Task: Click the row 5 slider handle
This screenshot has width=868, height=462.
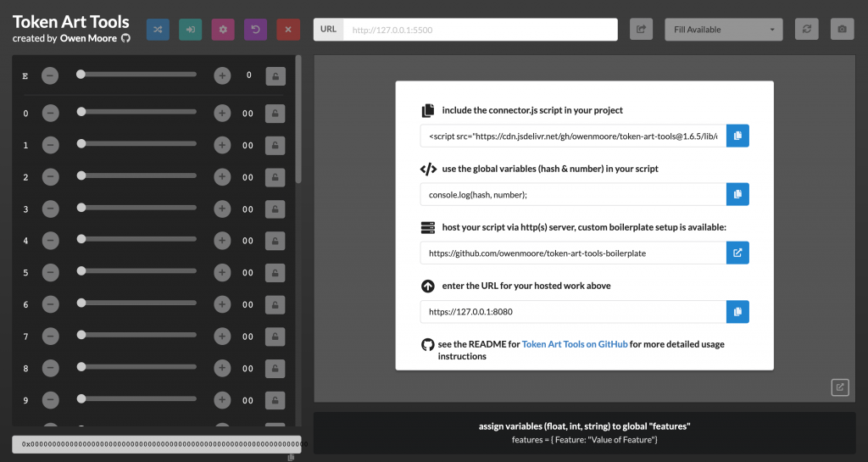Action: [81, 271]
